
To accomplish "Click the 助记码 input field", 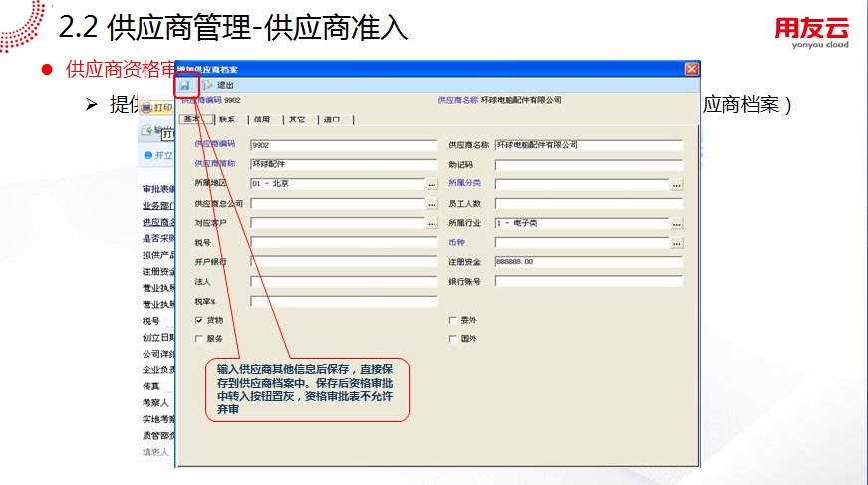I will 588,165.
